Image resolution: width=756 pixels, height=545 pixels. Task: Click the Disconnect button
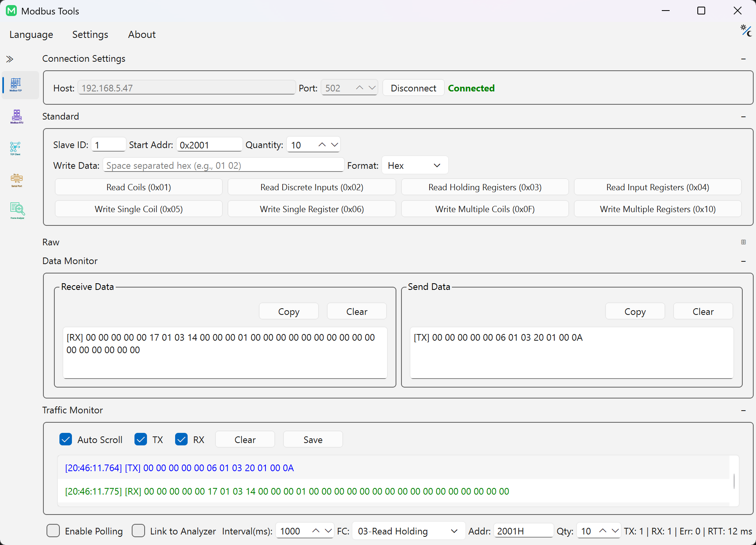(x=414, y=88)
